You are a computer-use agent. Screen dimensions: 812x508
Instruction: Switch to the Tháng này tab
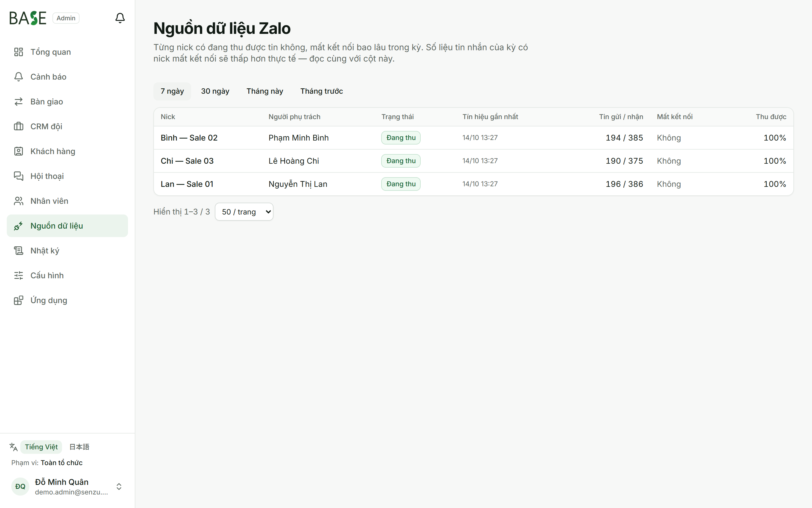[x=265, y=91]
